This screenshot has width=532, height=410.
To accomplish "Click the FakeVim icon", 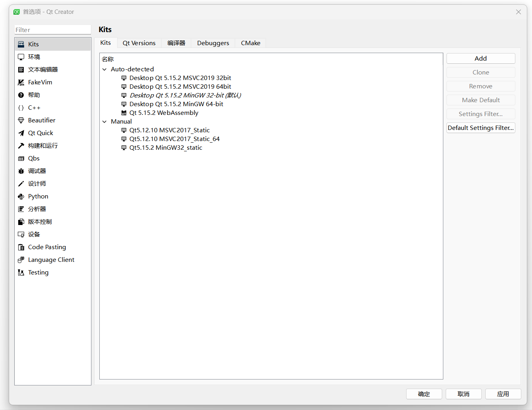I will click(x=21, y=82).
